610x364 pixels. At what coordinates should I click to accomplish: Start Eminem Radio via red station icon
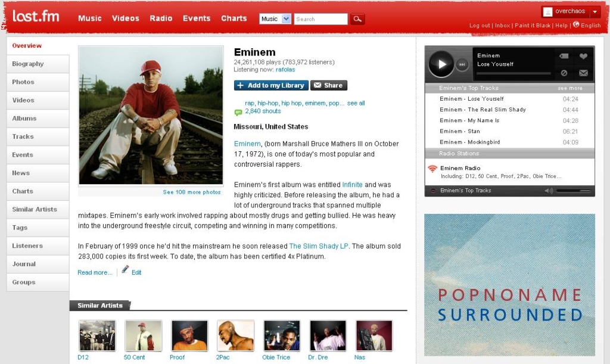432,169
